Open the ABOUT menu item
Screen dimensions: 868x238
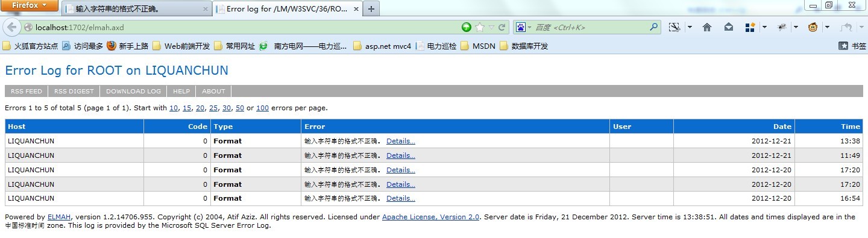click(x=213, y=92)
